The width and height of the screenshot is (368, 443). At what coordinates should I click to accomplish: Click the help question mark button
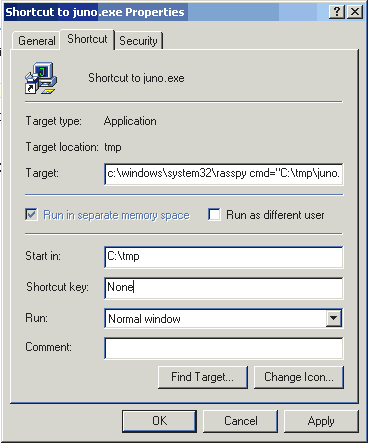pyautogui.click(x=337, y=12)
